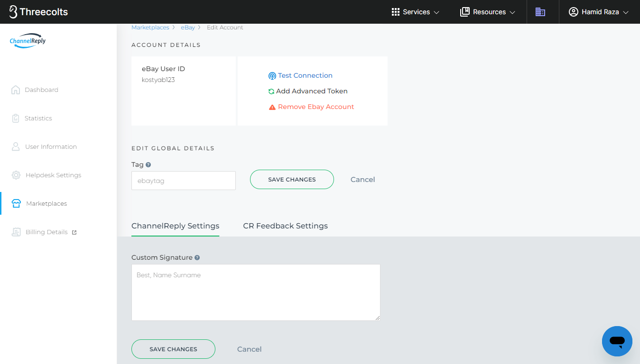
Task: Click the Resources book icon
Action: 465,12
